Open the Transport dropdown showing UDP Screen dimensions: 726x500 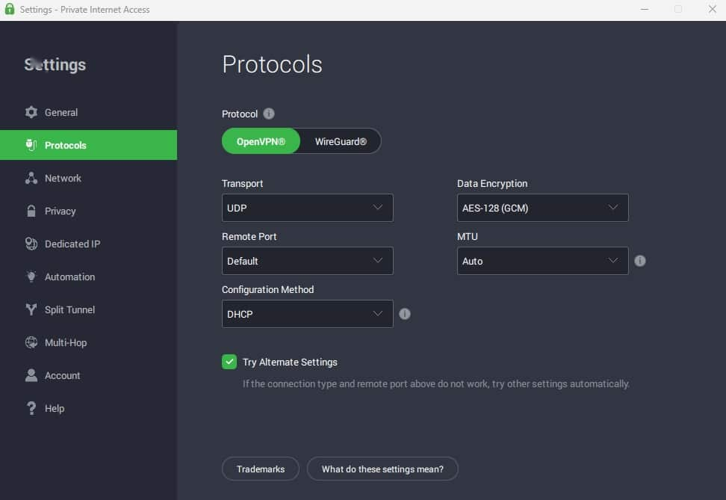click(307, 208)
